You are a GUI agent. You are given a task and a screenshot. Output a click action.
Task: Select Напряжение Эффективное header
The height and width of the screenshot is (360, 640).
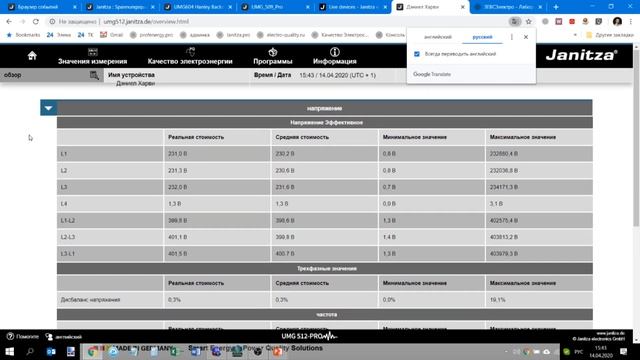[326, 122]
